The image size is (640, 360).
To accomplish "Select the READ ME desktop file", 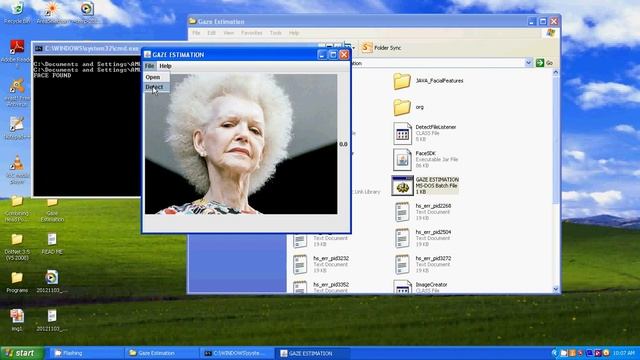I will coord(52,244).
